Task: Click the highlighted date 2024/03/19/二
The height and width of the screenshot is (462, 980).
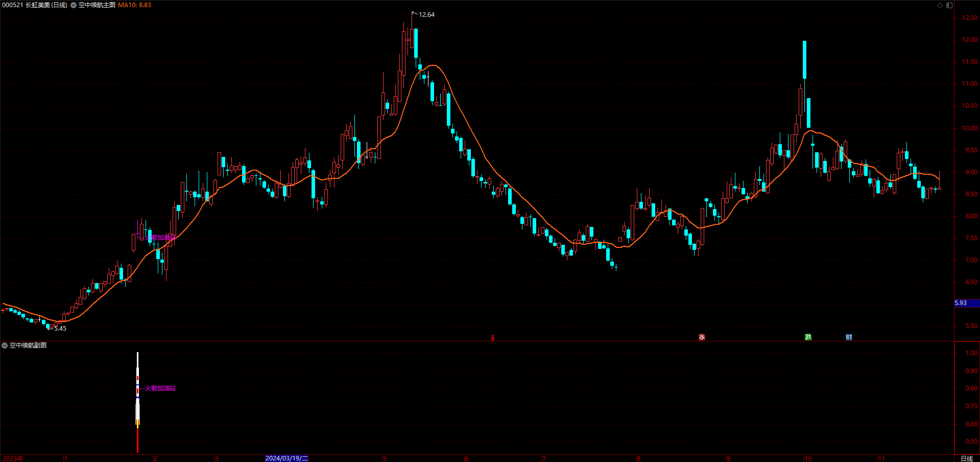Action: tap(286, 458)
